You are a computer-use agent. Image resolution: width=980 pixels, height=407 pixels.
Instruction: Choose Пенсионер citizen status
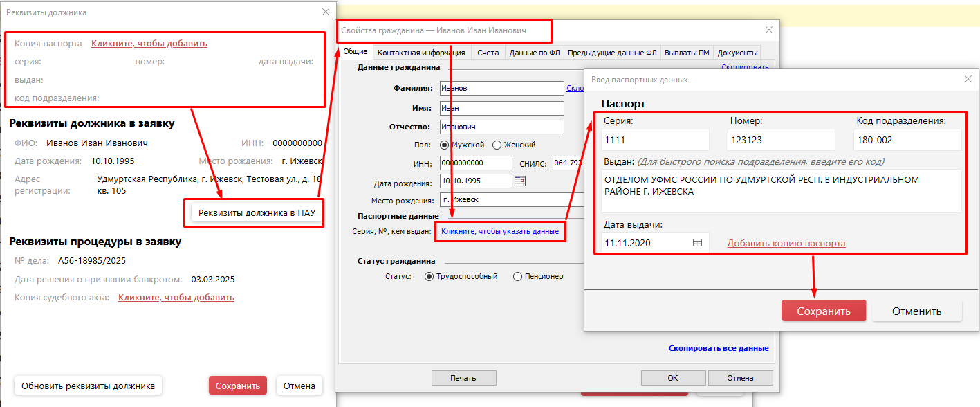[517, 276]
